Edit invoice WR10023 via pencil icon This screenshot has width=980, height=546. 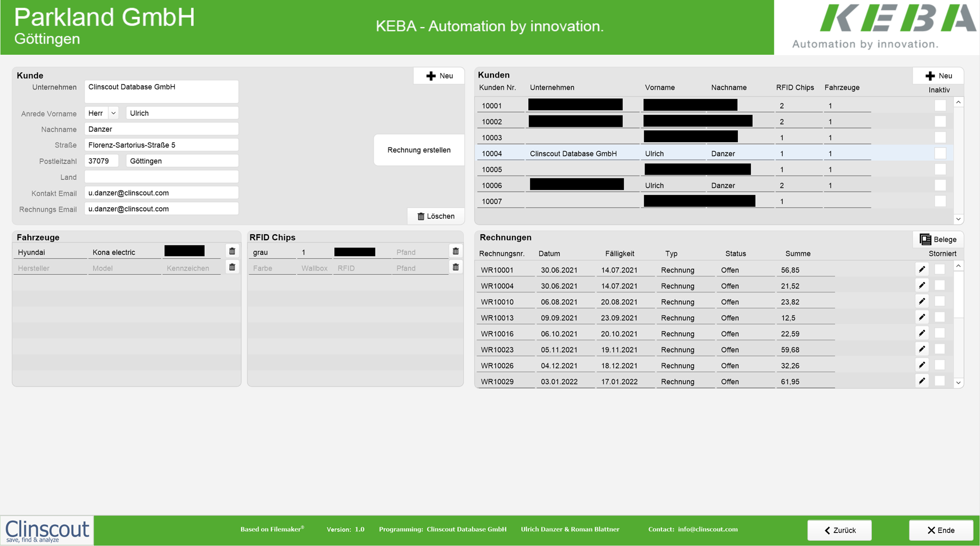click(922, 349)
